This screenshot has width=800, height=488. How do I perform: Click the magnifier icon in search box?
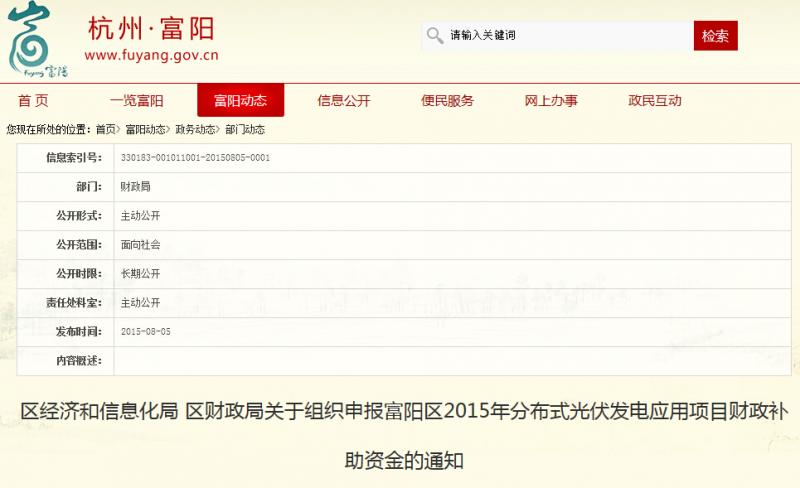(434, 36)
